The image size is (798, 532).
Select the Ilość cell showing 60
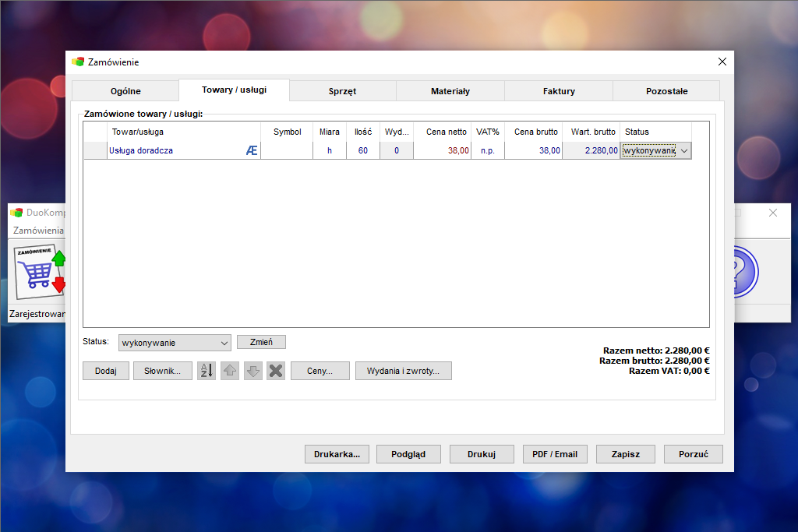coord(363,150)
